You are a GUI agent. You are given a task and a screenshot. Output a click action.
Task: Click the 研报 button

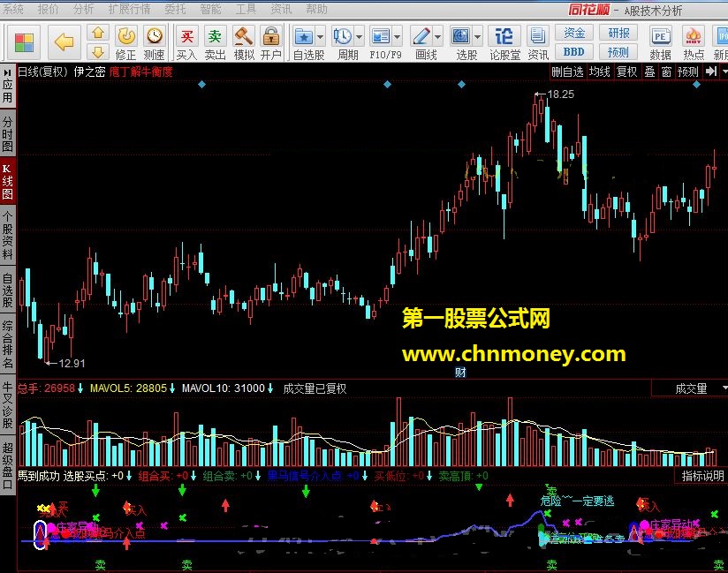tap(618, 33)
